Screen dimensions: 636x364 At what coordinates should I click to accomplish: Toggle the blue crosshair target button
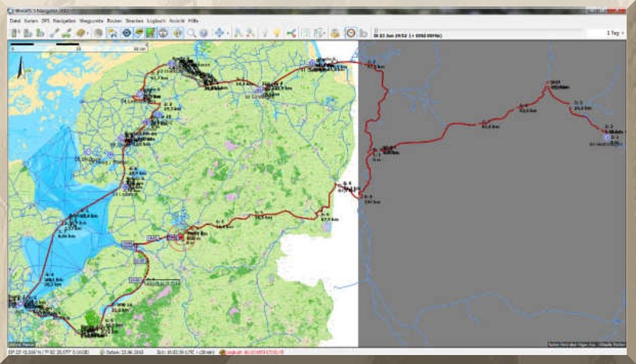pyautogui.click(x=126, y=33)
